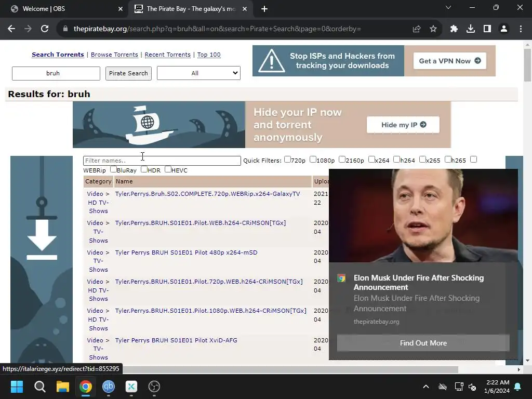
Task: Open taskbar Search
Action: [39, 387]
